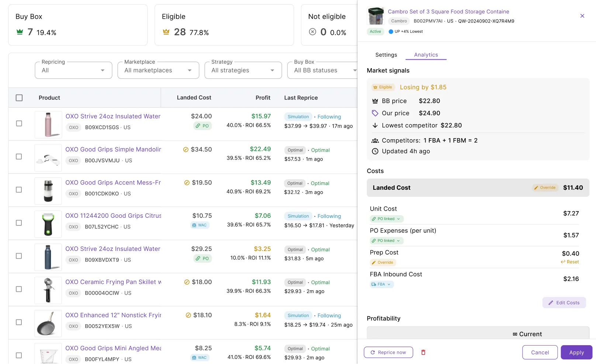
Task: Check the OXO 11244200 Citrus row
Action: click(x=19, y=223)
